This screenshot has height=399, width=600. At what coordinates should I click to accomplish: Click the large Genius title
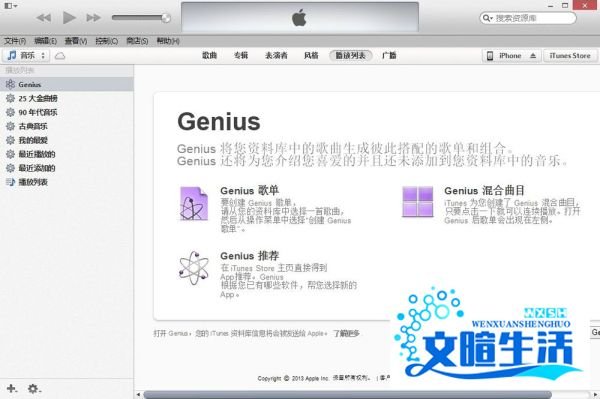[x=218, y=122]
